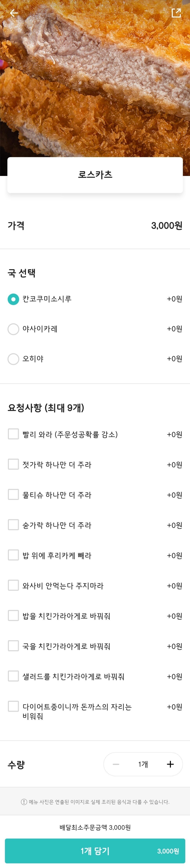Tap the back arrow icon
Viewport: 190px width, 868px height.
14,13
